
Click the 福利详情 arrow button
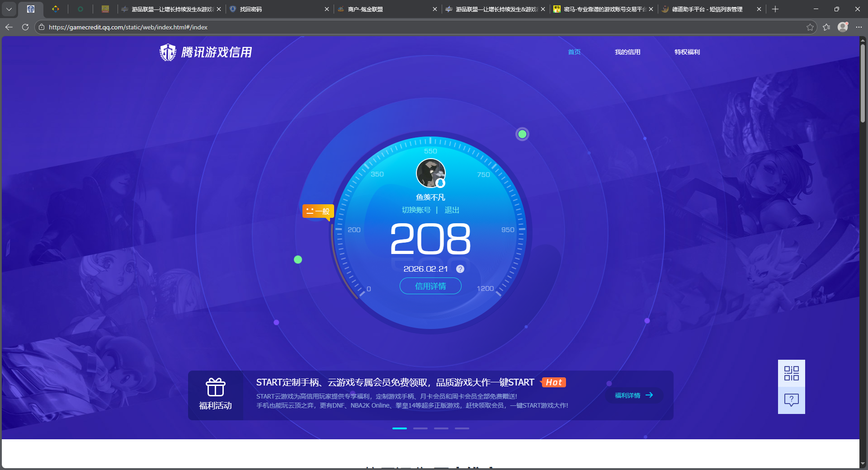click(x=633, y=395)
